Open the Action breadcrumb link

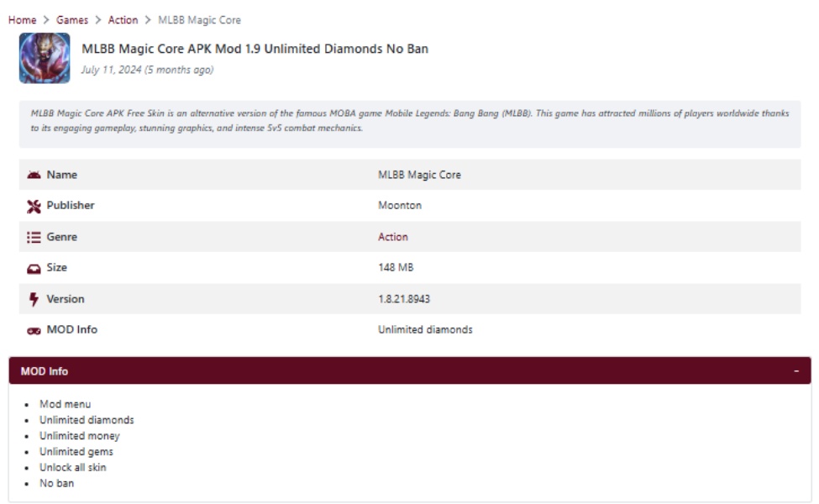pos(123,20)
